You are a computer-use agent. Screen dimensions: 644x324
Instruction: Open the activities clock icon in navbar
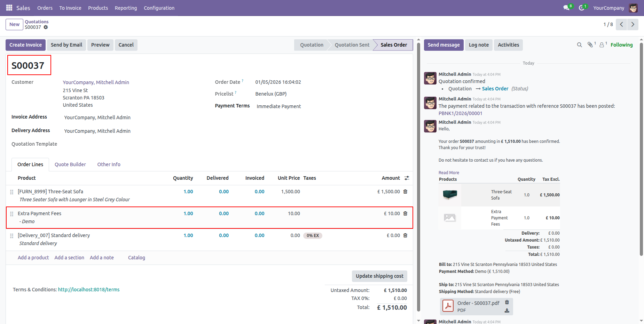(581, 8)
